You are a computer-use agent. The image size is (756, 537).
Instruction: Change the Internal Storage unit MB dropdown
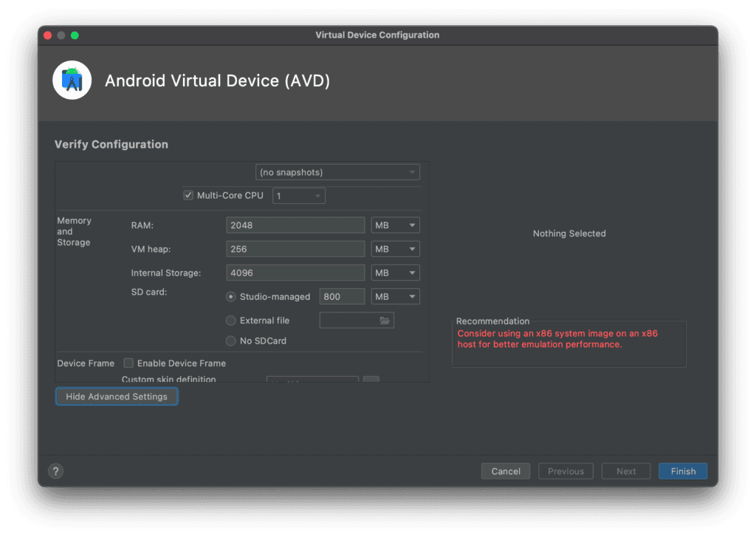point(396,273)
